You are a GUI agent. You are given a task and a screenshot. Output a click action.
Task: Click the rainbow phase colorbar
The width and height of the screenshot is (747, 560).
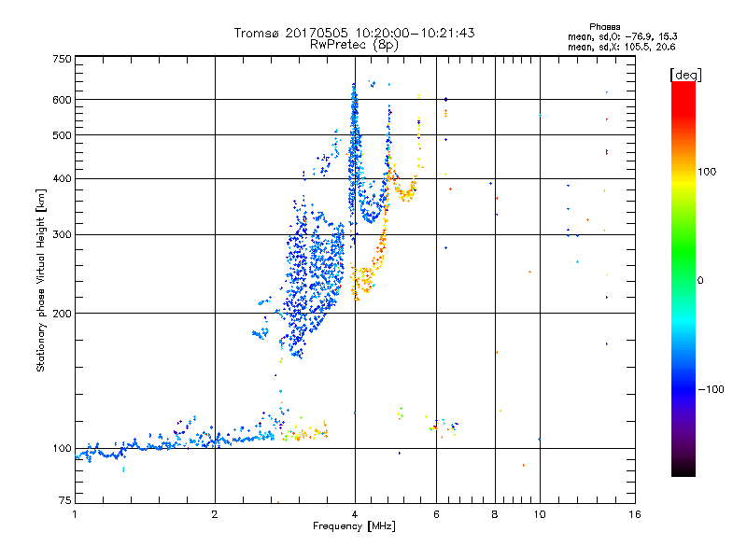coord(684,278)
